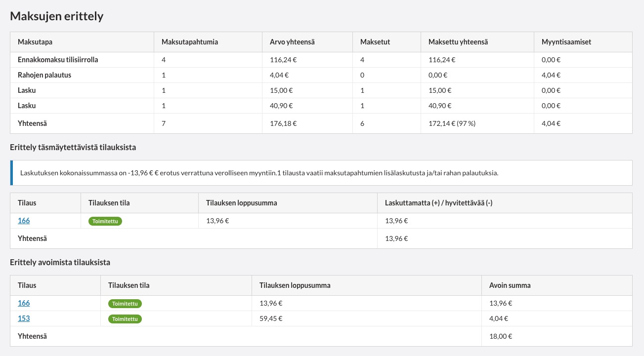This screenshot has height=356, width=644.
Task: Click the Laskutuksen kokonaissummassa notice text
Action: click(x=259, y=173)
